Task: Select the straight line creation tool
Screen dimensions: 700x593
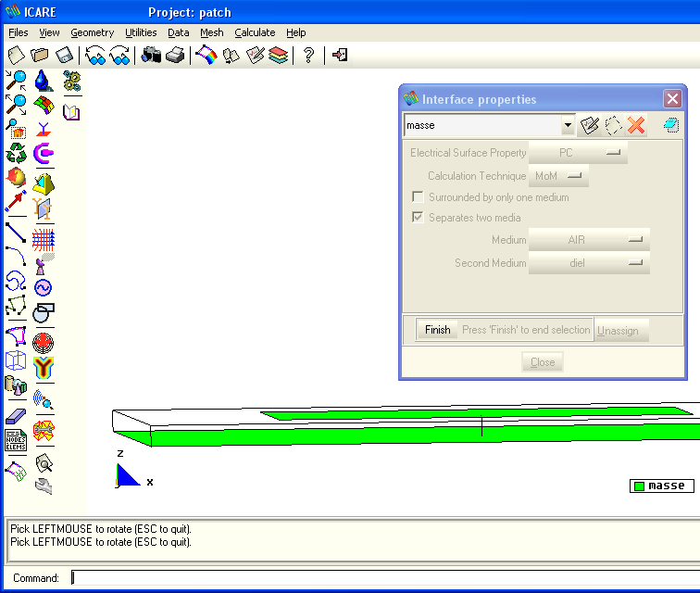Action: pyautogui.click(x=16, y=233)
